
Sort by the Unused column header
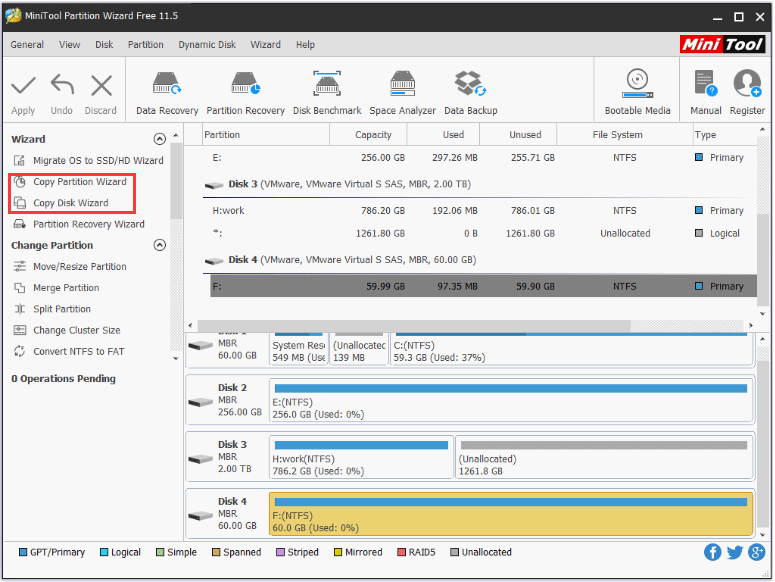(x=518, y=134)
